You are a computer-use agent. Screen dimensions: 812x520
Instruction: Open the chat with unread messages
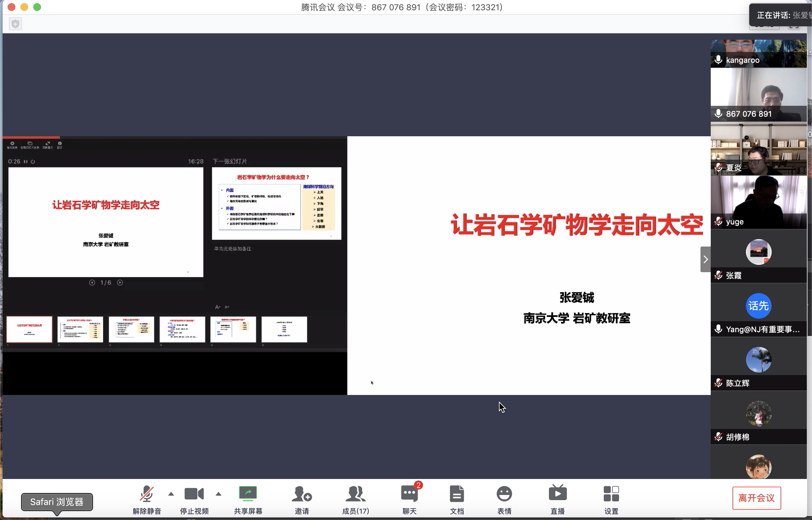409,494
